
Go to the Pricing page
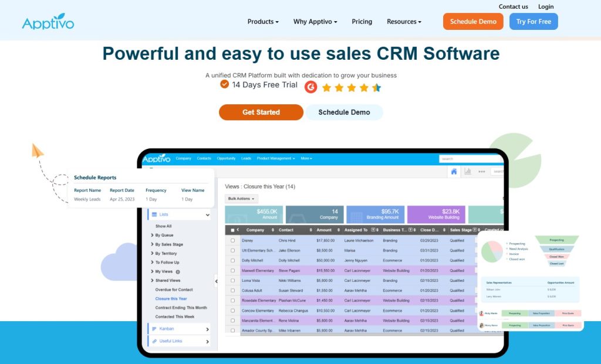pos(362,22)
